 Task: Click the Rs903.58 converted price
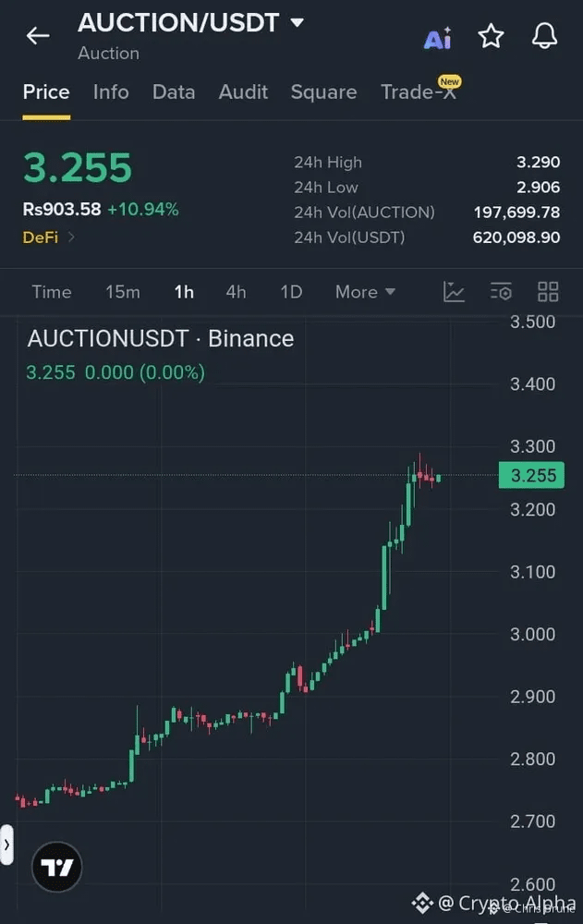[x=62, y=209]
